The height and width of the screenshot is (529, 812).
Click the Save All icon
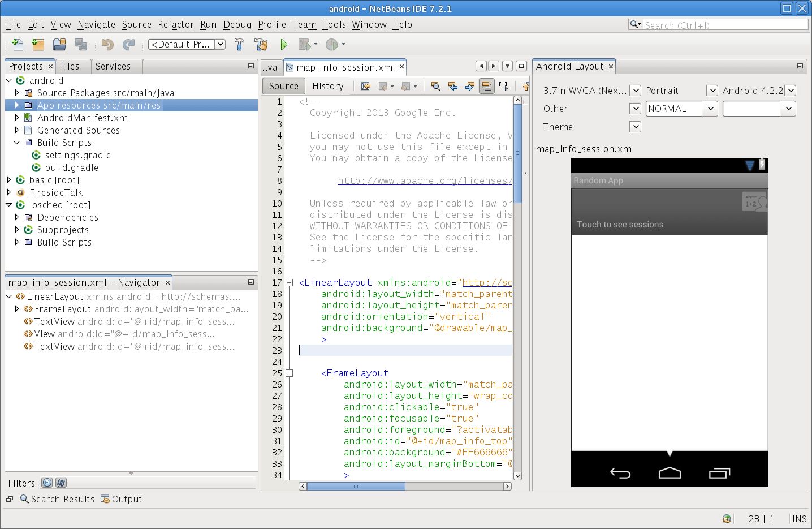pyautogui.click(x=81, y=44)
